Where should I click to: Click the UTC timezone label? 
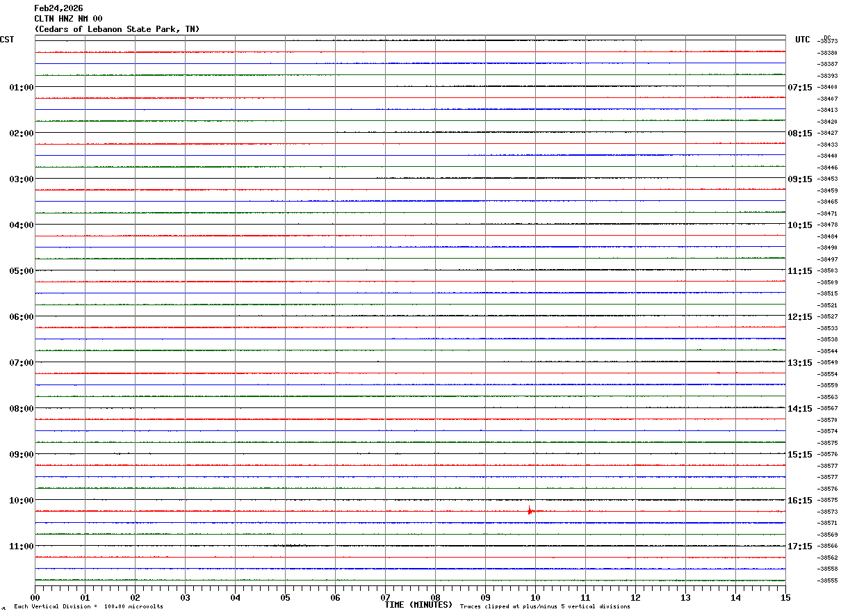pos(803,40)
